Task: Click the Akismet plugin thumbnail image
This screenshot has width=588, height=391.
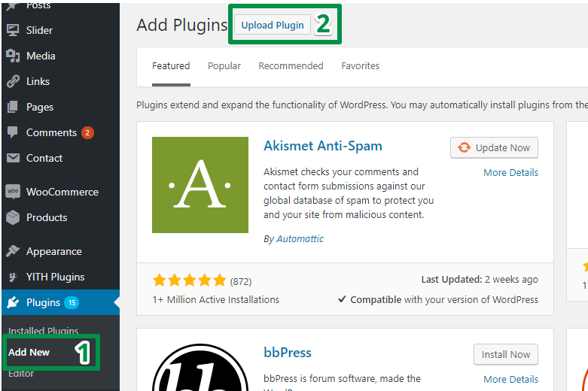Action: point(200,185)
